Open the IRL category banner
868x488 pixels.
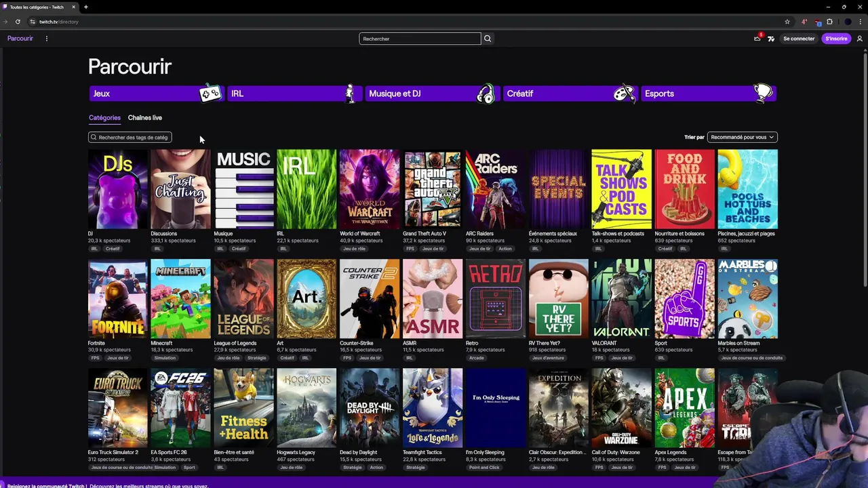pyautogui.click(x=294, y=94)
